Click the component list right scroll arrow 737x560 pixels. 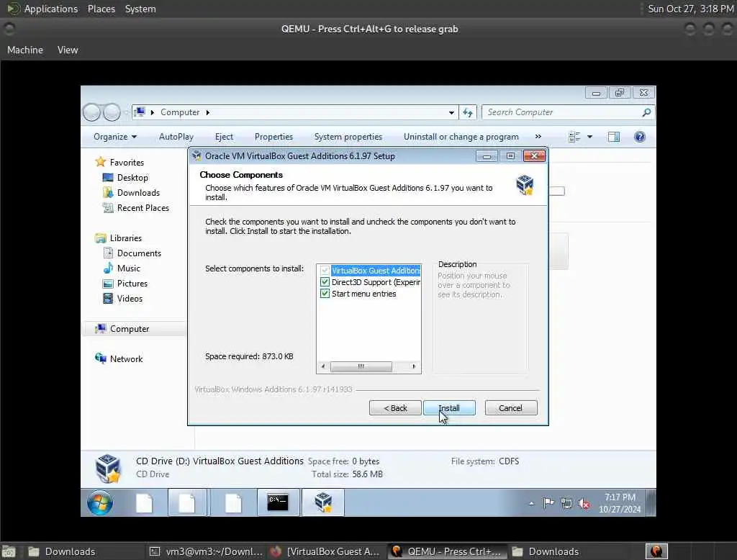tap(414, 366)
